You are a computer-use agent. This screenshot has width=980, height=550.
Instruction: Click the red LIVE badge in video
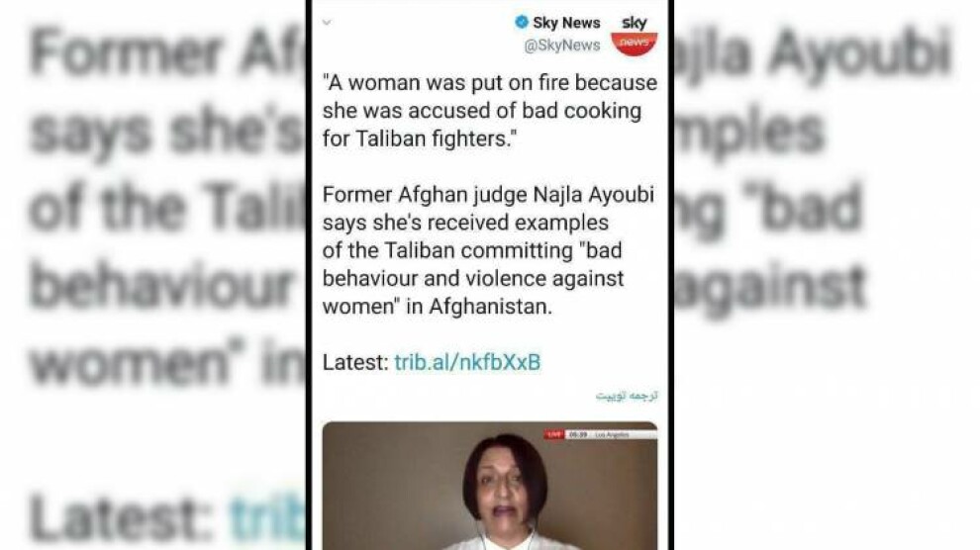553,434
